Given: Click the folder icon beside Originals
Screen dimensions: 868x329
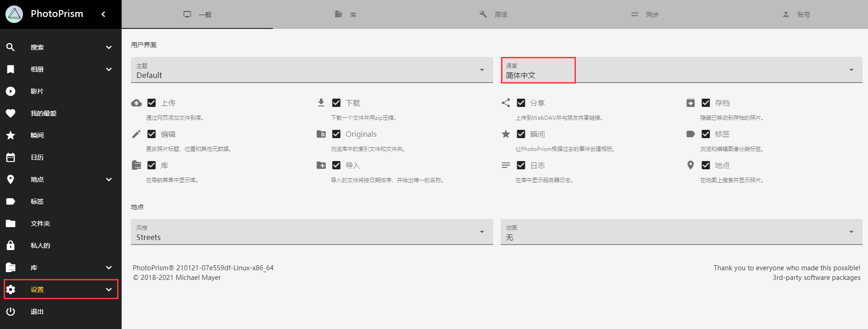Looking at the screenshot, I should [321, 134].
